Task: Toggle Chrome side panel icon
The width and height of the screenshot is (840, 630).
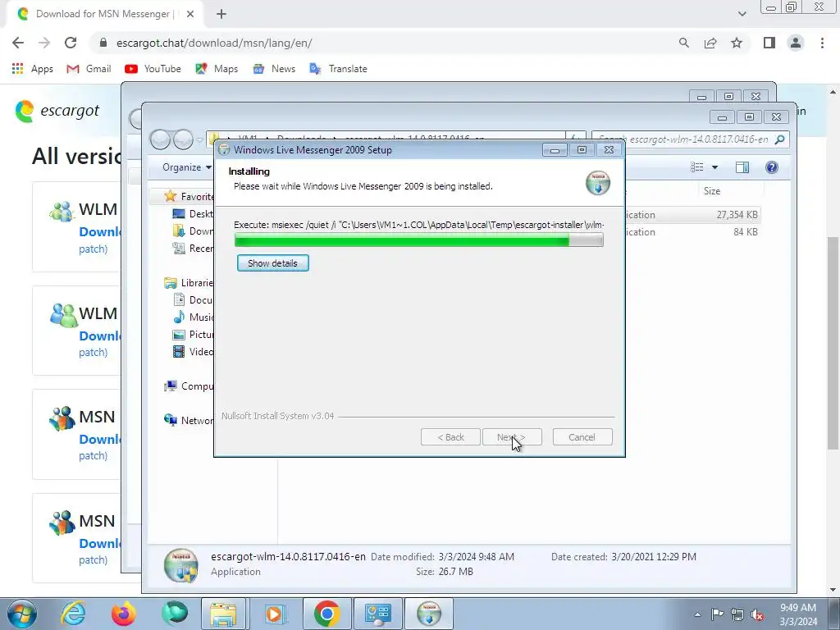Action: (x=769, y=43)
